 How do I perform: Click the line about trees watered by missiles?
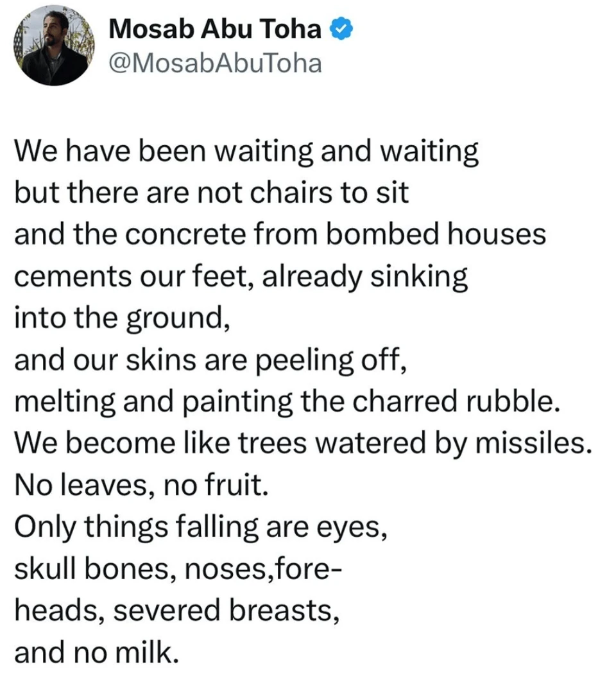click(x=302, y=443)
